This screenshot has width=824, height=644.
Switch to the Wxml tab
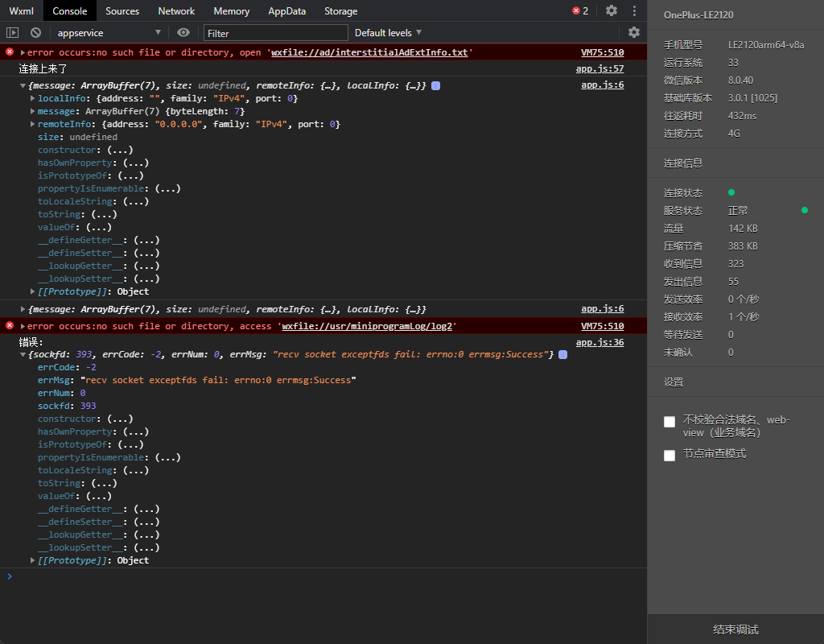(21, 11)
